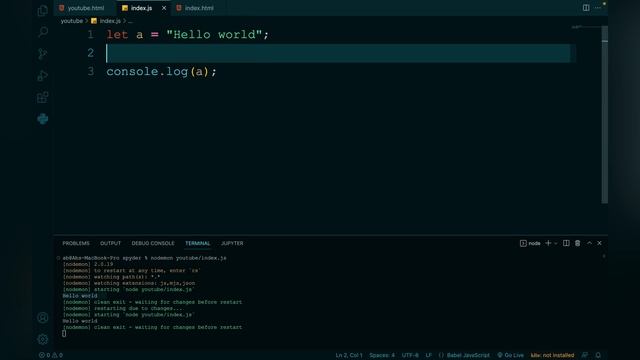The image size is (640, 360).
Task: Close the terminal panel
Action: 599,243
